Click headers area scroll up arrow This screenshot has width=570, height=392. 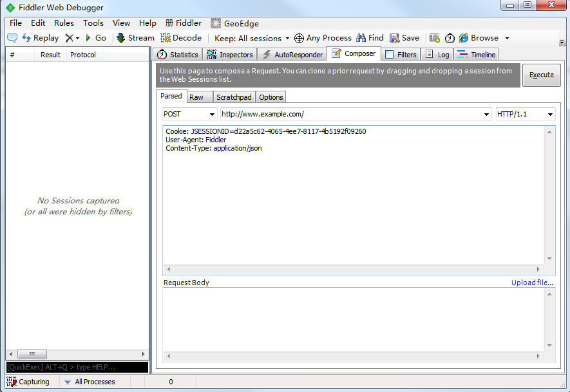[x=549, y=132]
